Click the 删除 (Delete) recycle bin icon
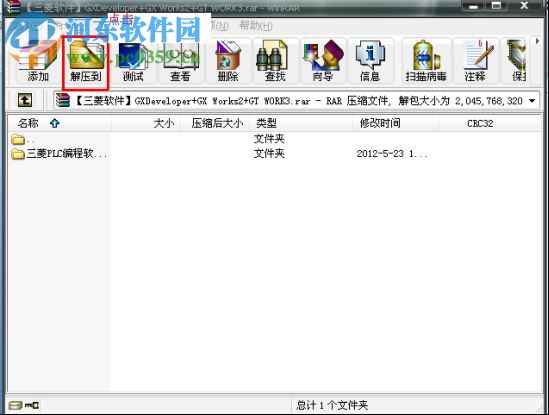 point(228,60)
